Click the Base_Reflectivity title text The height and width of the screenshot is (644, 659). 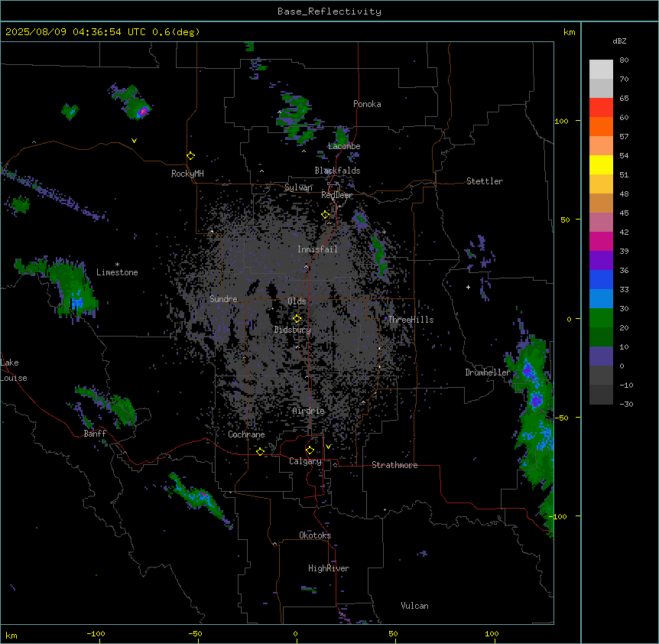click(x=329, y=11)
